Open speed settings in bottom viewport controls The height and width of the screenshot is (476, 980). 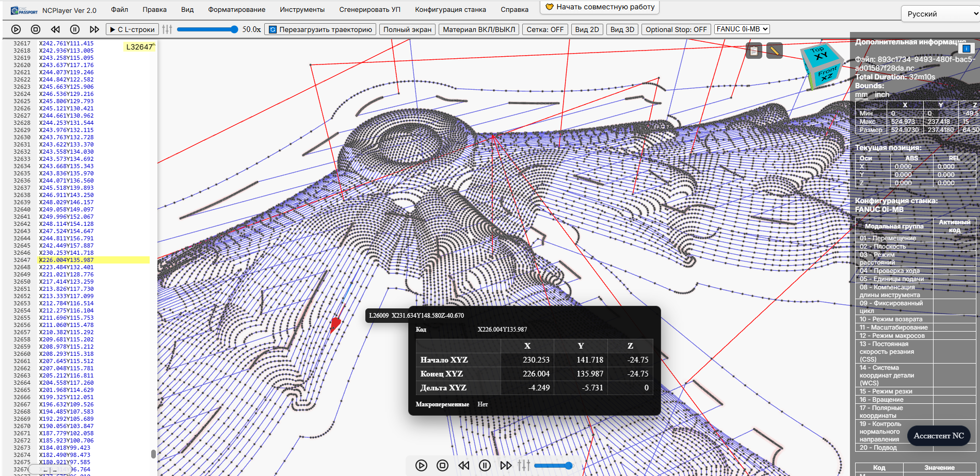click(524, 465)
